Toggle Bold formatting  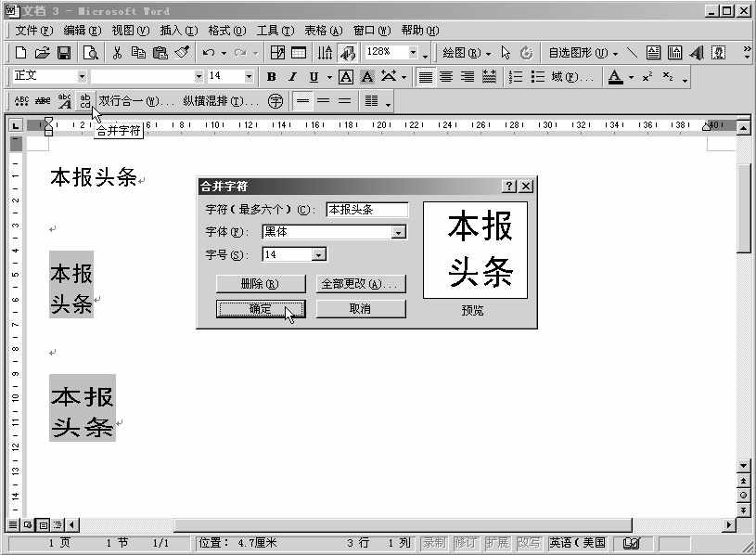coord(270,76)
